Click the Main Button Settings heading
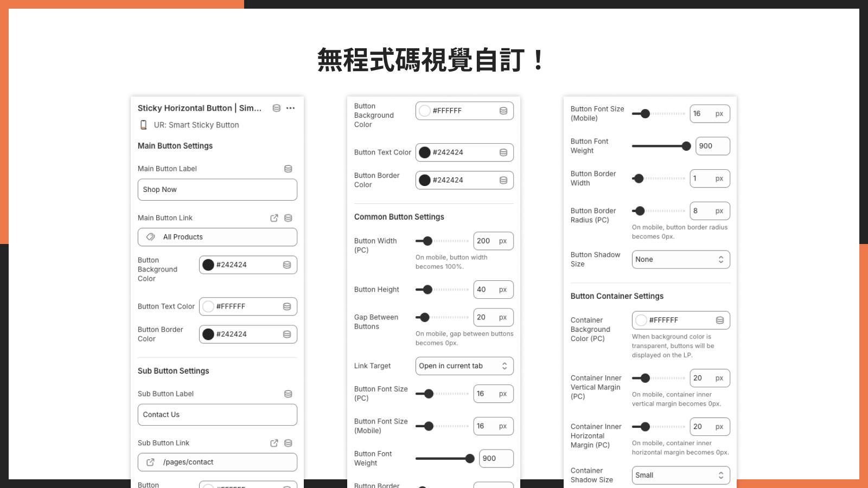Viewport: 868px width, 488px height. pyautogui.click(x=175, y=146)
